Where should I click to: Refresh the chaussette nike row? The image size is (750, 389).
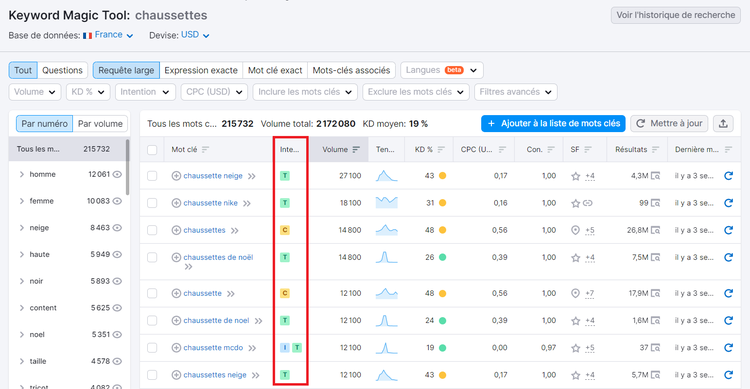point(728,203)
